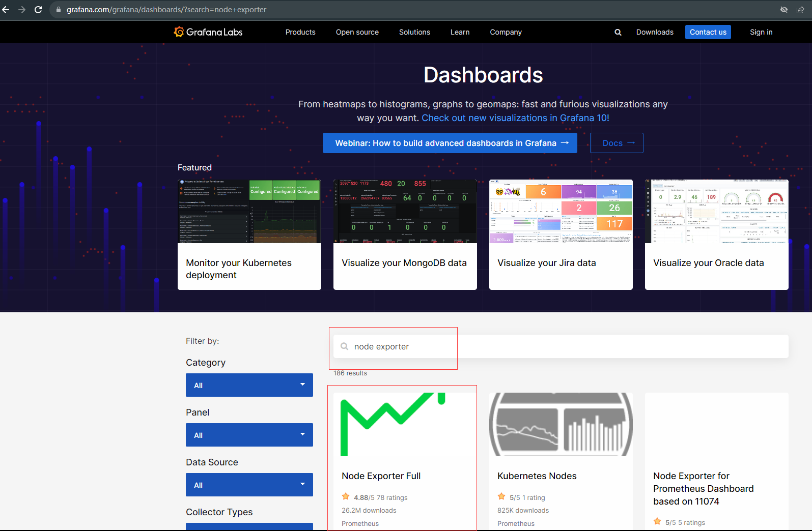
Task: Open the Solutions menu
Action: 414,32
